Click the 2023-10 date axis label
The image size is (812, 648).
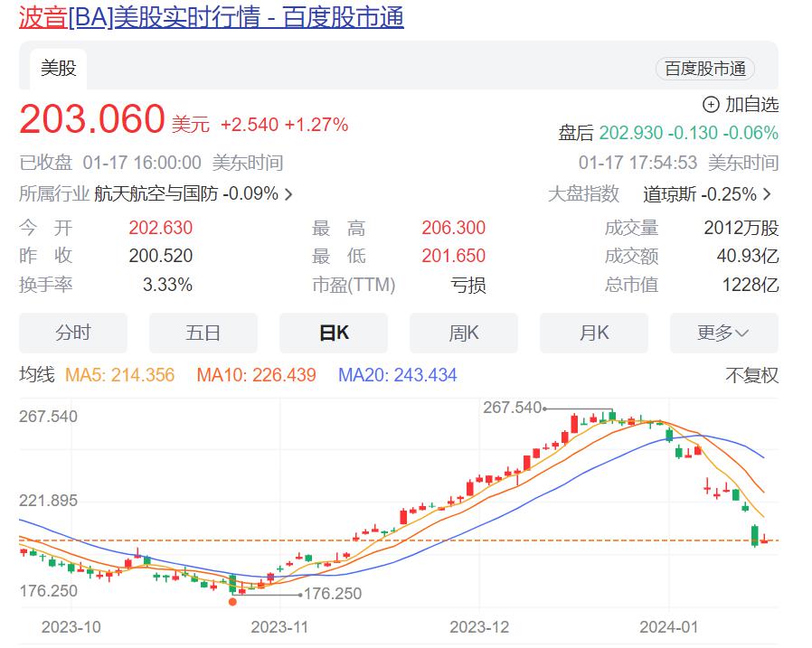(71, 627)
